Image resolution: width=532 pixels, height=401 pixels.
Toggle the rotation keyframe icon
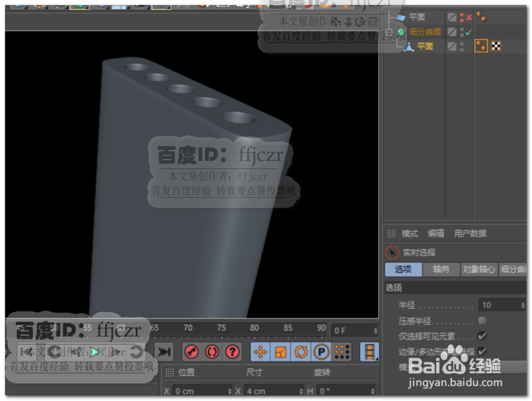(x=301, y=352)
